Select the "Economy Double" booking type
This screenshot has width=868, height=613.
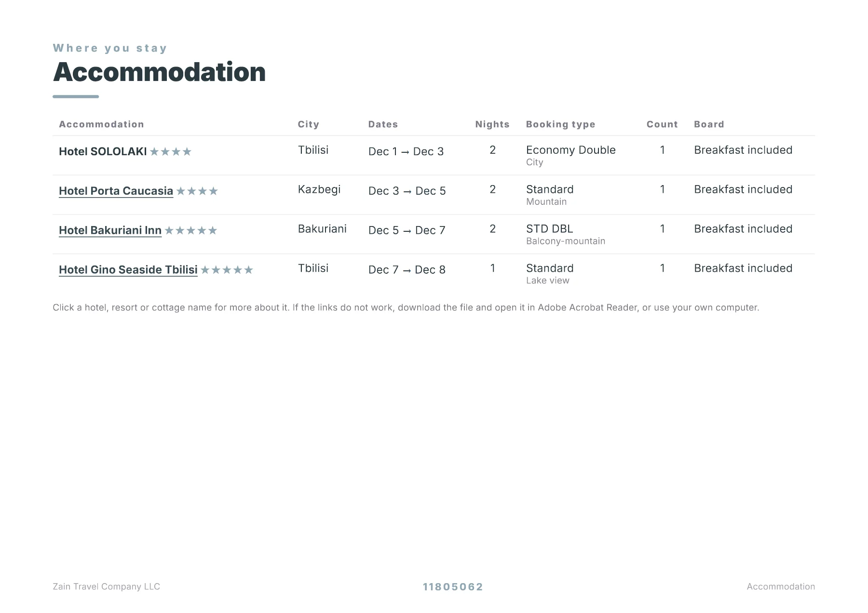571,150
